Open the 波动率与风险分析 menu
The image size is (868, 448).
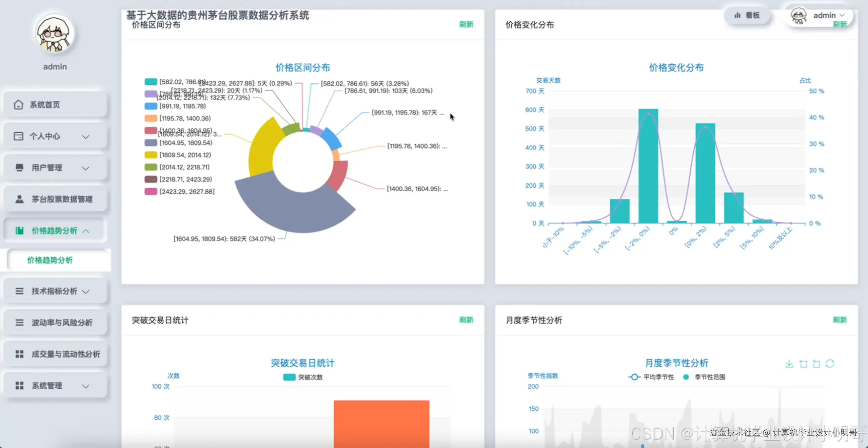coord(62,323)
